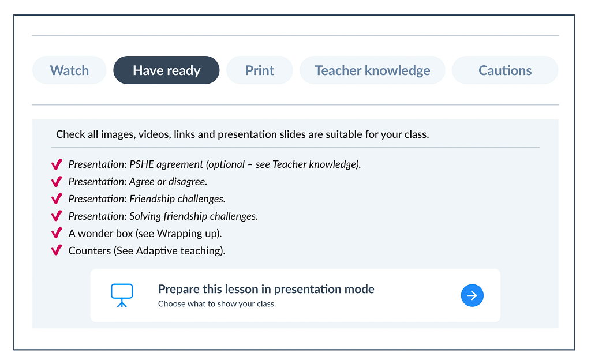591x364 pixels.
Task: Select Presentation: Solving friendship challenges text
Action: tap(163, 216)
